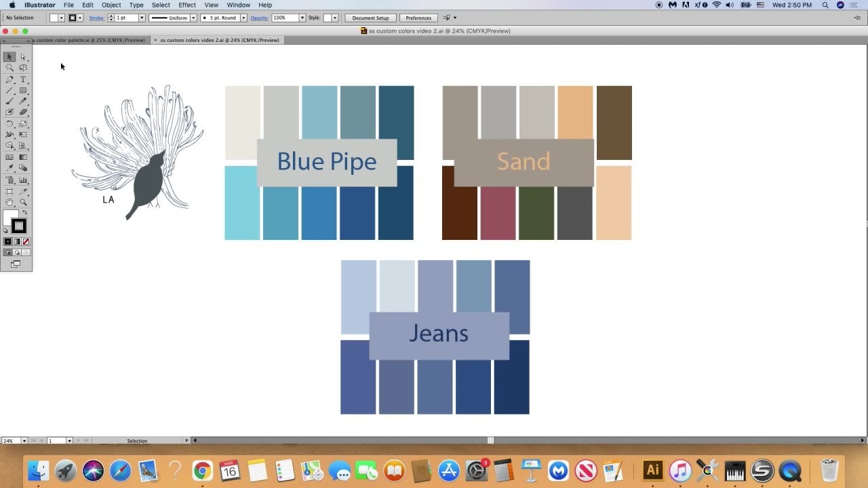
Task: Select the Eyedropper tool
Action: (9, 168)
